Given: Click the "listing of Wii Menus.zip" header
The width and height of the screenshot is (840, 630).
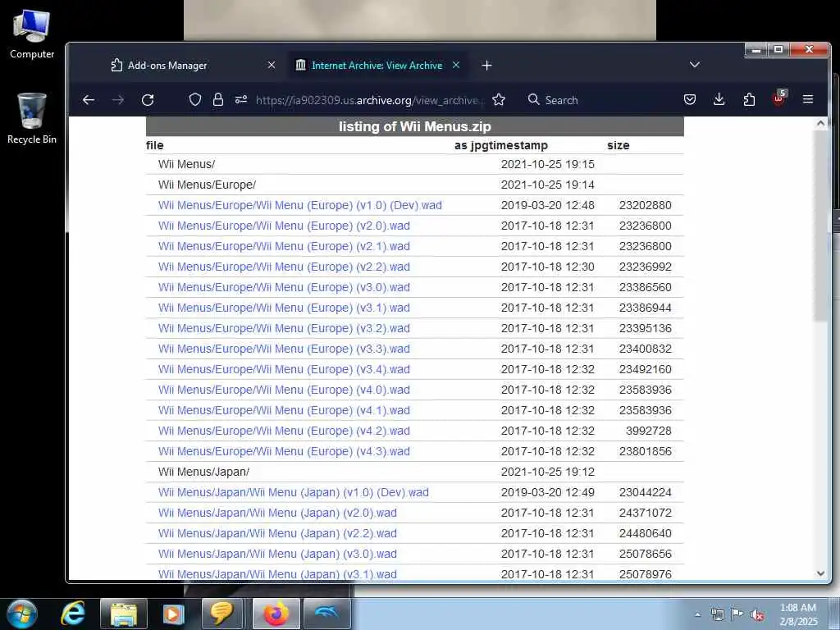Looking at the screenshot, I should [x=414, y=126].
